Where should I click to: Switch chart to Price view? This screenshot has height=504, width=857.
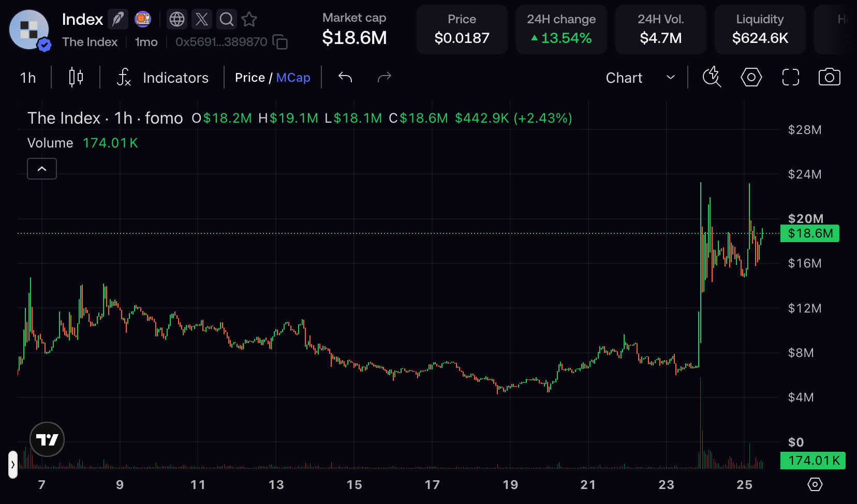[x=249, y=78]
